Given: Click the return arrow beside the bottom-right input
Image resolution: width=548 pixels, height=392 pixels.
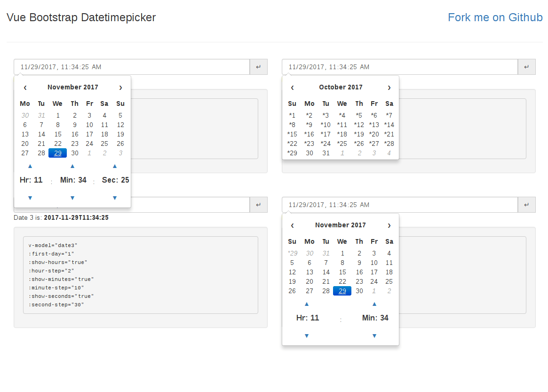Looking at the screenshot, I should coord(526,204).
